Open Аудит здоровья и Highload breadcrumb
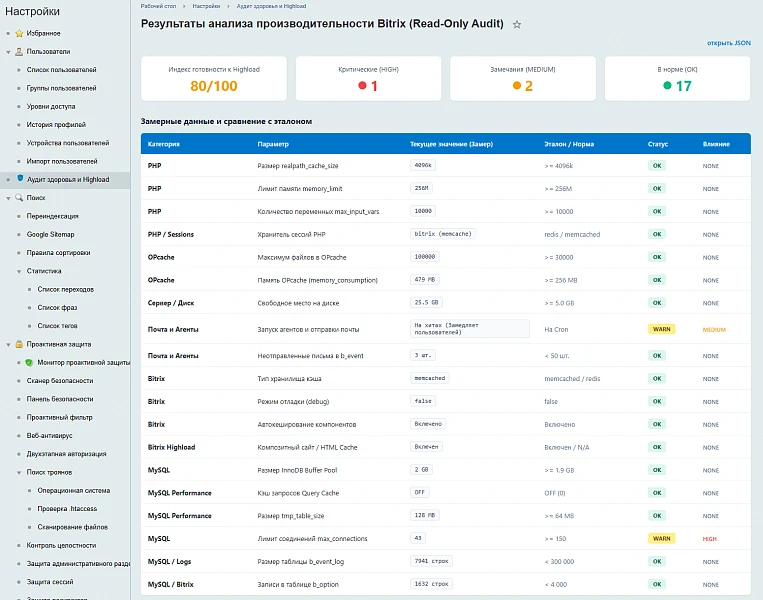Image resolution: width=763 pixels, height=600 pixels. pyautogui.click(x=271, y=6)
